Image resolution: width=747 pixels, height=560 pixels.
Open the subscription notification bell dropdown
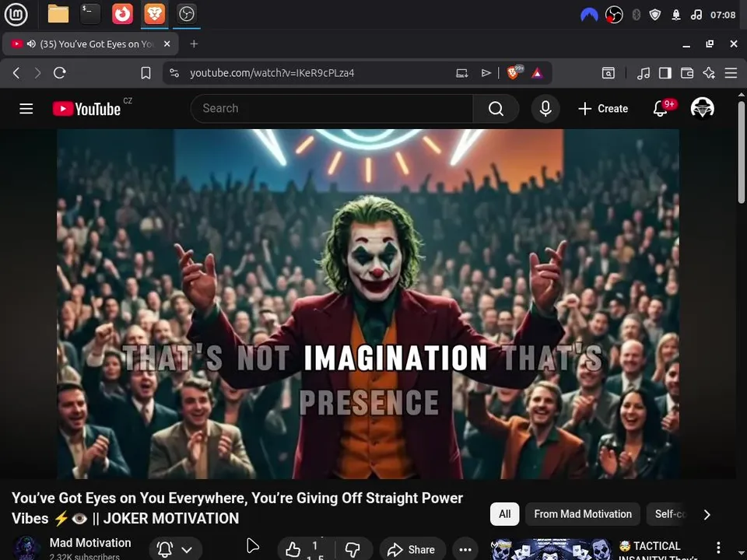coord(175,550)
